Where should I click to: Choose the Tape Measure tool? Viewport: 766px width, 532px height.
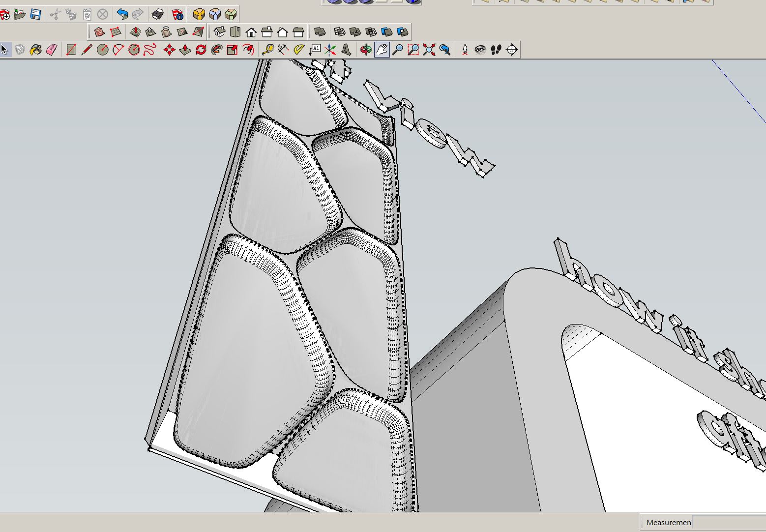pos(268,50)
